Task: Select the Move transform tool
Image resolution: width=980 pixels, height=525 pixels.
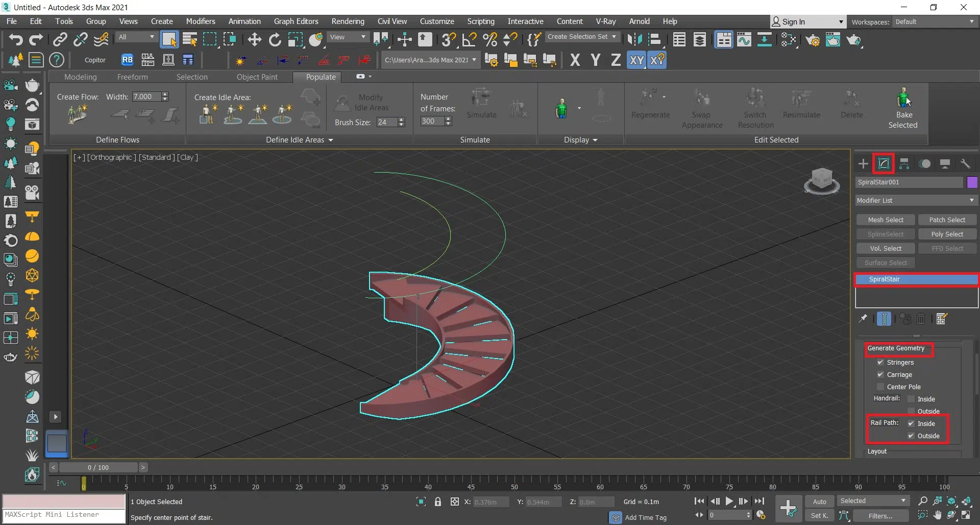Action: [254, 39]
